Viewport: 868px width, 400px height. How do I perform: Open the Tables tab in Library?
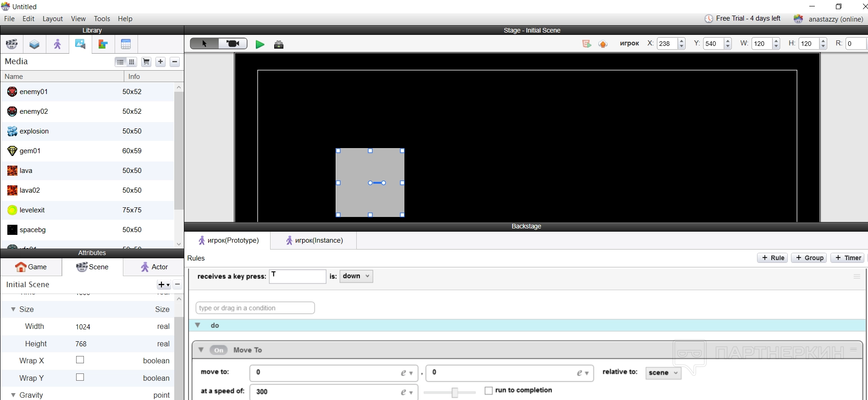[x=126, y=44]
